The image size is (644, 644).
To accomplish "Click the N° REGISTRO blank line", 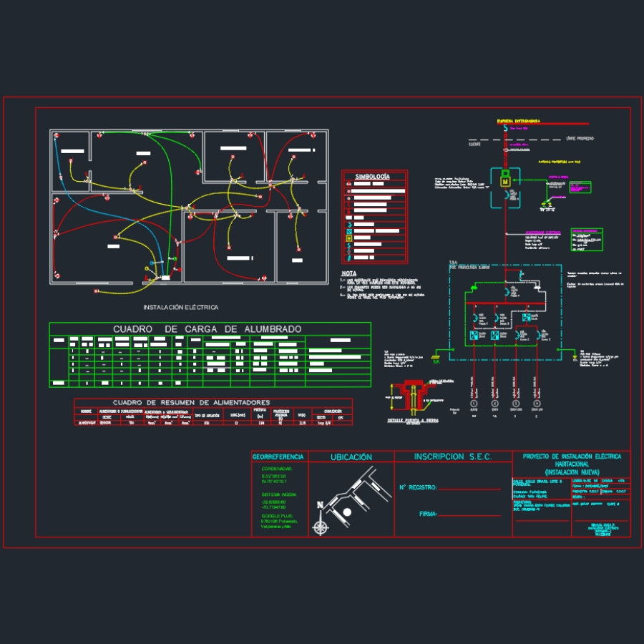I will tap(469, 489).
